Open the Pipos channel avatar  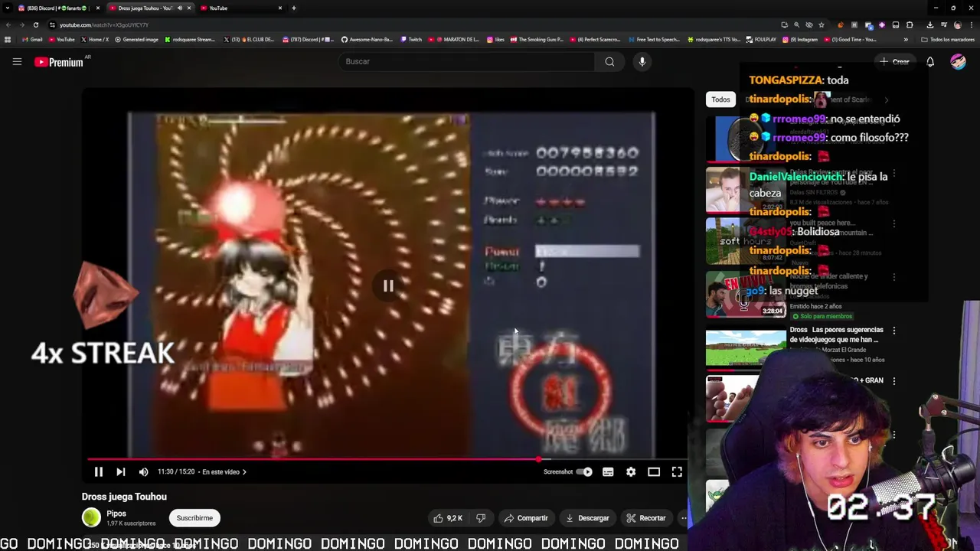click(91, 518)
